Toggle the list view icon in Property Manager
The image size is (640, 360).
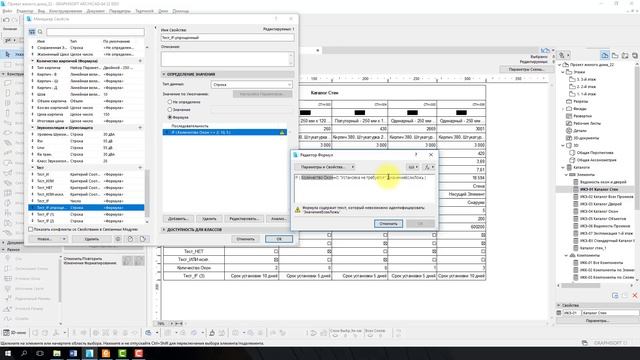(x=32, y=32)
